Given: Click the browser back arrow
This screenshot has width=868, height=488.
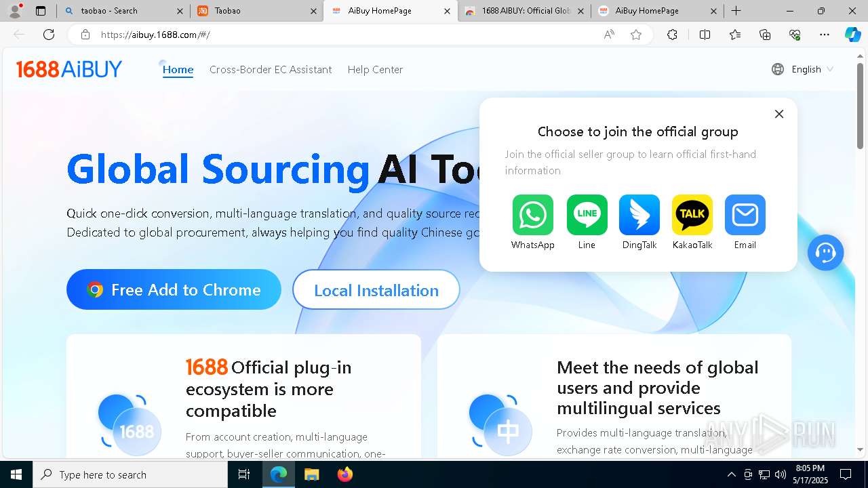Looking at the screenshot, I should 19,35.
